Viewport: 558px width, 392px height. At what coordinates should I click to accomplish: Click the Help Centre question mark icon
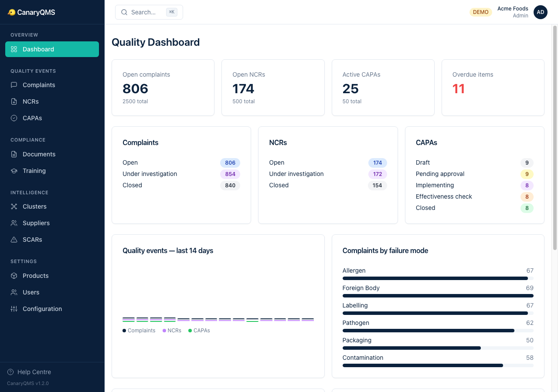coord(10,372)
